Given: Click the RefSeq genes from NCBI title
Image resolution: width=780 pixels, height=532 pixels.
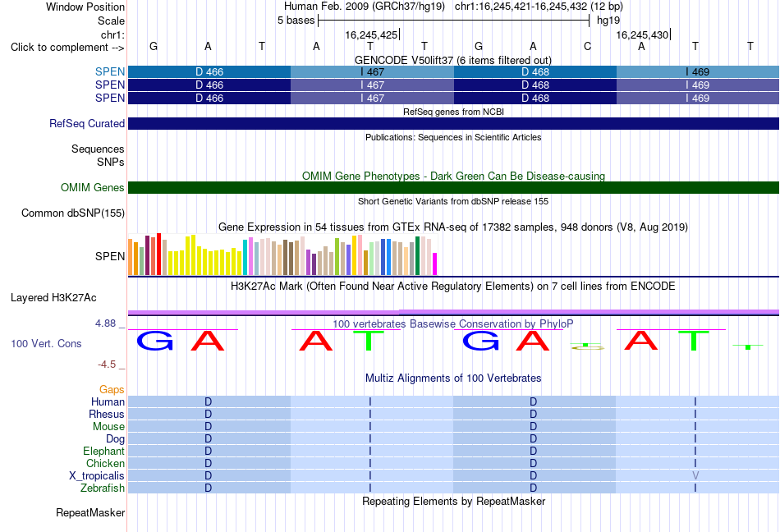Looking at the screenshot, I should point(454,112).
